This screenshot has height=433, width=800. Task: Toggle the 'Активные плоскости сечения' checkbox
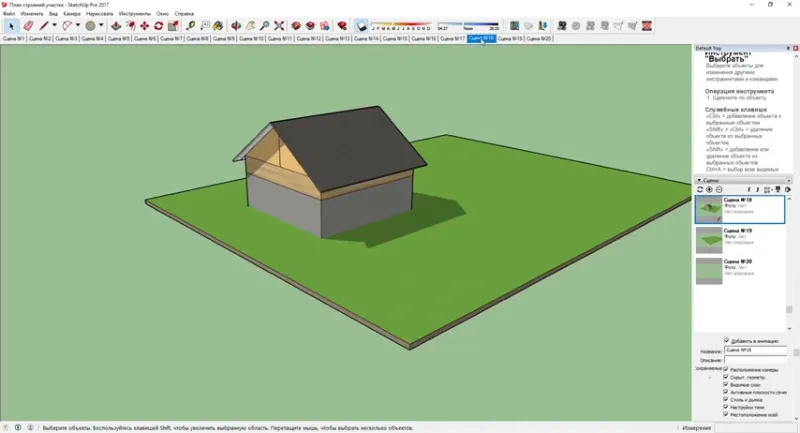coord(726,392)
